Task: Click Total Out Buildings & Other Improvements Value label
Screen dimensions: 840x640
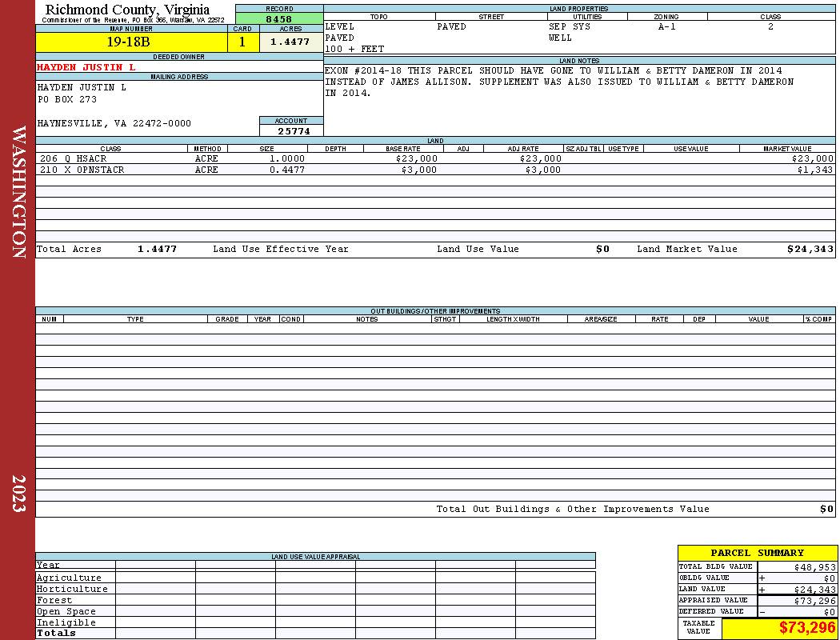Action: (573, 510)
